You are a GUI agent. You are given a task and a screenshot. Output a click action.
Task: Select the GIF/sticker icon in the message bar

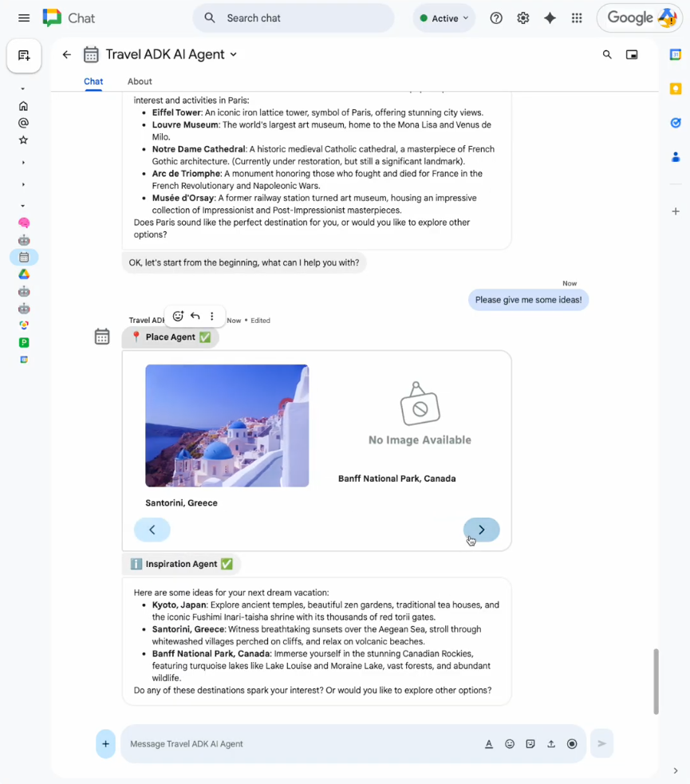[530, 743]
